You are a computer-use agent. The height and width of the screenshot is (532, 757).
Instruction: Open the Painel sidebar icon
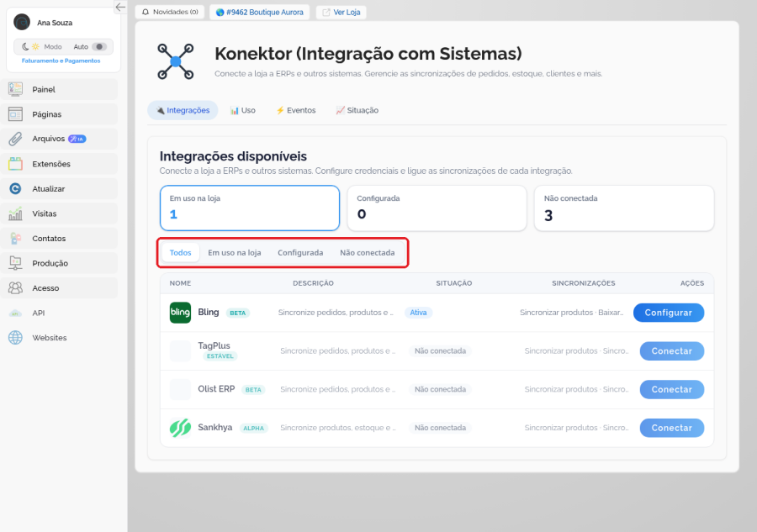[x=15, y=89]
